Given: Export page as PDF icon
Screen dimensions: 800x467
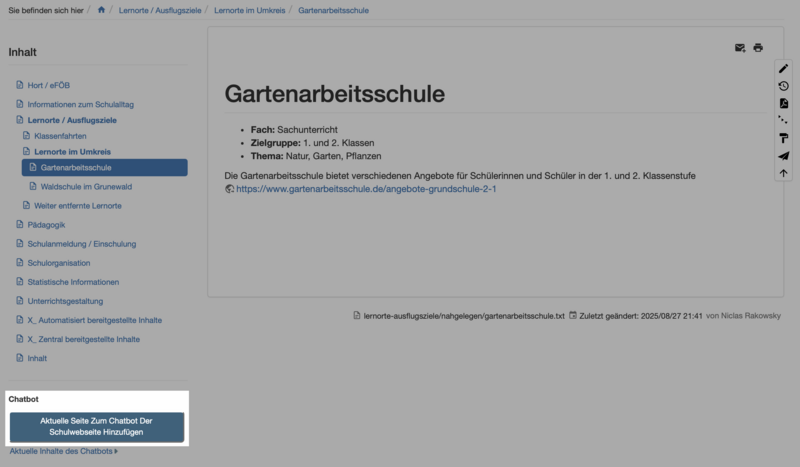Looking at the screenshot, I should (784, 104).
